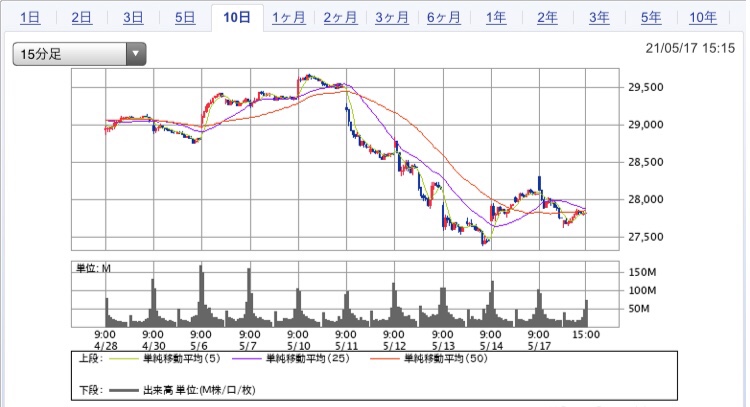Click the 4/30 date axis label
750x407 pixels.
tap(153, 346)
